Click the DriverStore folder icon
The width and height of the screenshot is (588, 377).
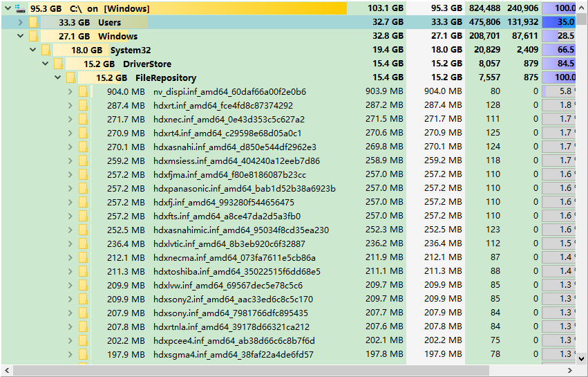[x=58, y=64]
